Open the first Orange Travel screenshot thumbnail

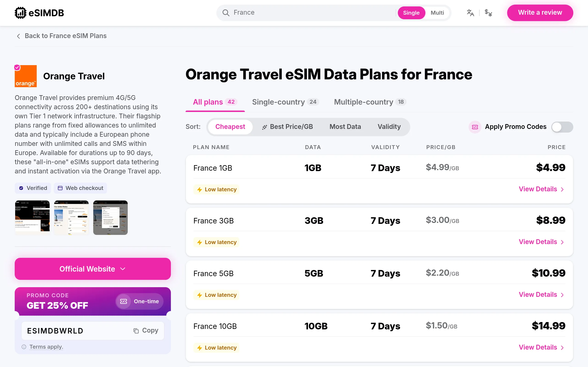tap(32, 217)
